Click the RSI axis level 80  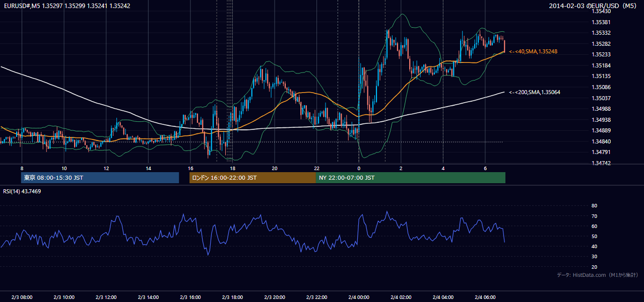pyautogui.click(x=594, y=206)
